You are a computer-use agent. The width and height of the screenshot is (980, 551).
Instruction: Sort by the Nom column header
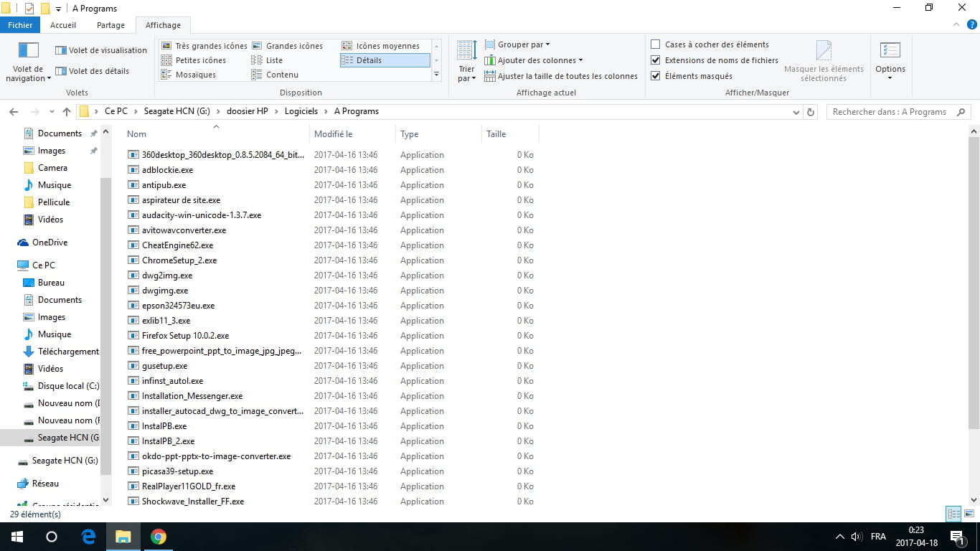[216, 134]
